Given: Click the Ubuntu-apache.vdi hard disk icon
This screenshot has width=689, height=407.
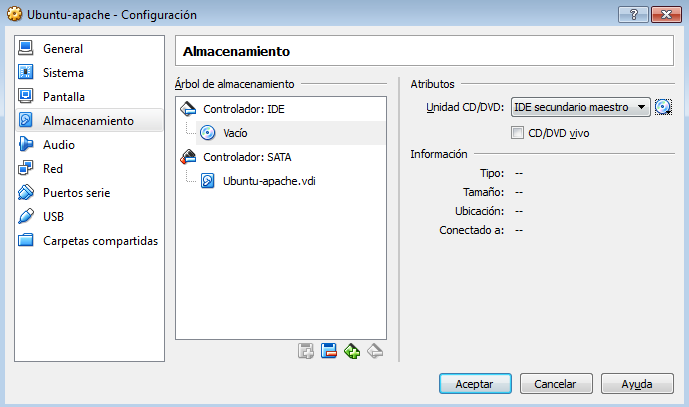Looking at the screenshot, I should pyautogui.click(x=208, y=181).
